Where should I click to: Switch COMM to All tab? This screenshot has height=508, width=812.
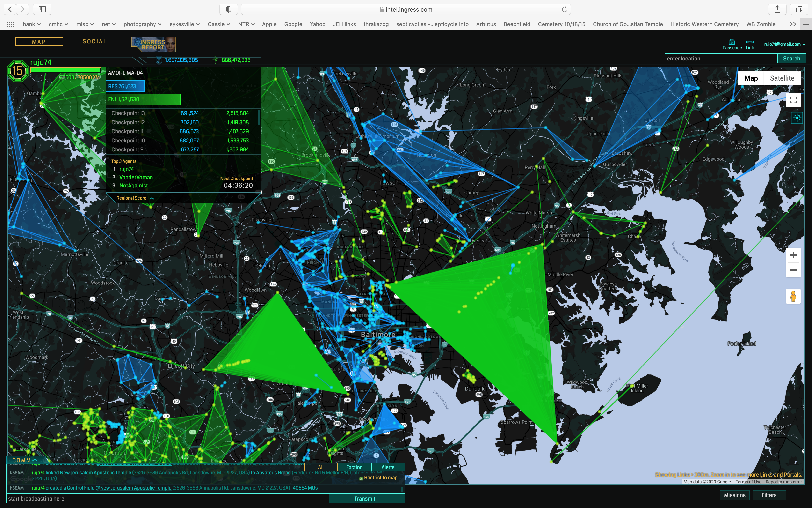[321, 467]
